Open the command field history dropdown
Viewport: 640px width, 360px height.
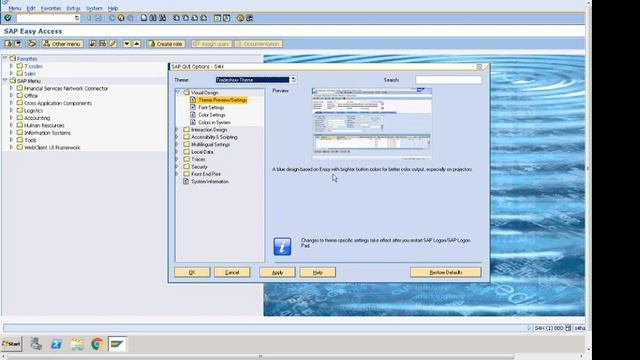77,18
